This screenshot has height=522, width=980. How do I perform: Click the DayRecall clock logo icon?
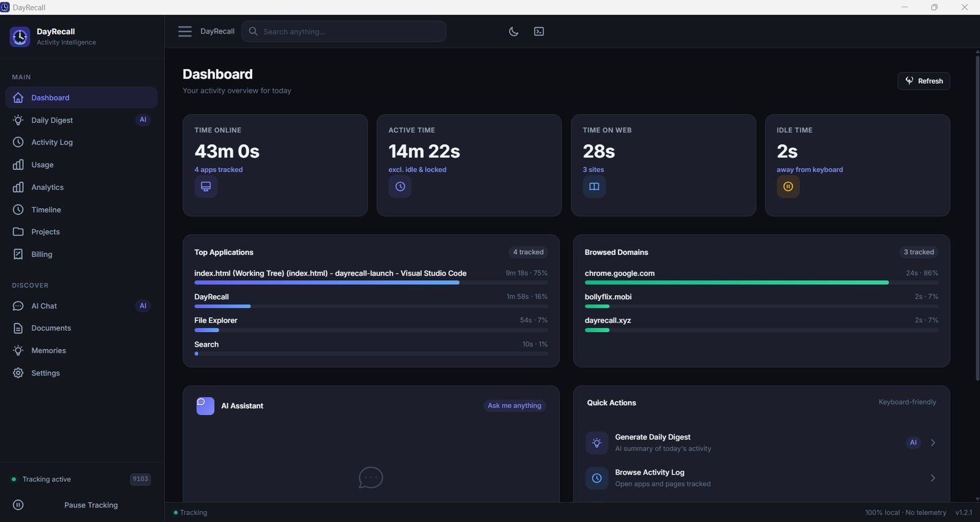click(x=20, y=37)
